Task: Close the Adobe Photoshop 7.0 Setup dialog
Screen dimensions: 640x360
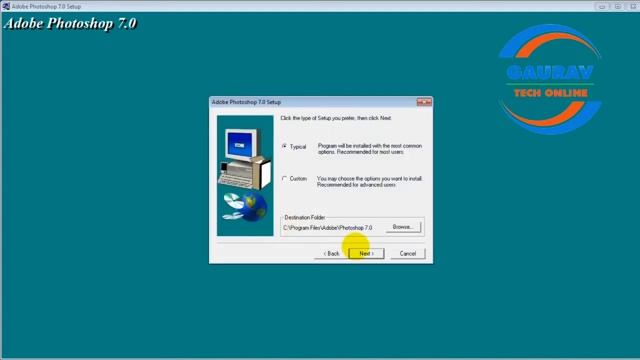Action: pyautogui.click(x=424, y=102)
